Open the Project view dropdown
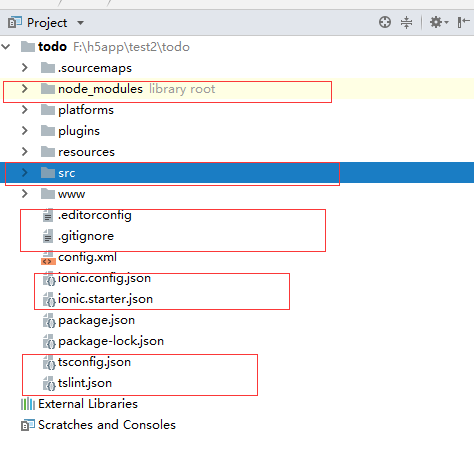 click(x=80, y=23)
